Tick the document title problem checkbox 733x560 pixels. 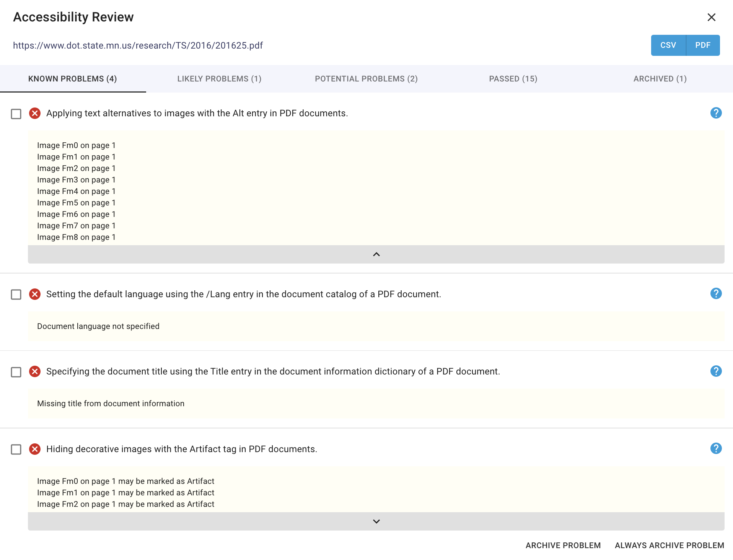pyautogui.click(x=16, y=372)
